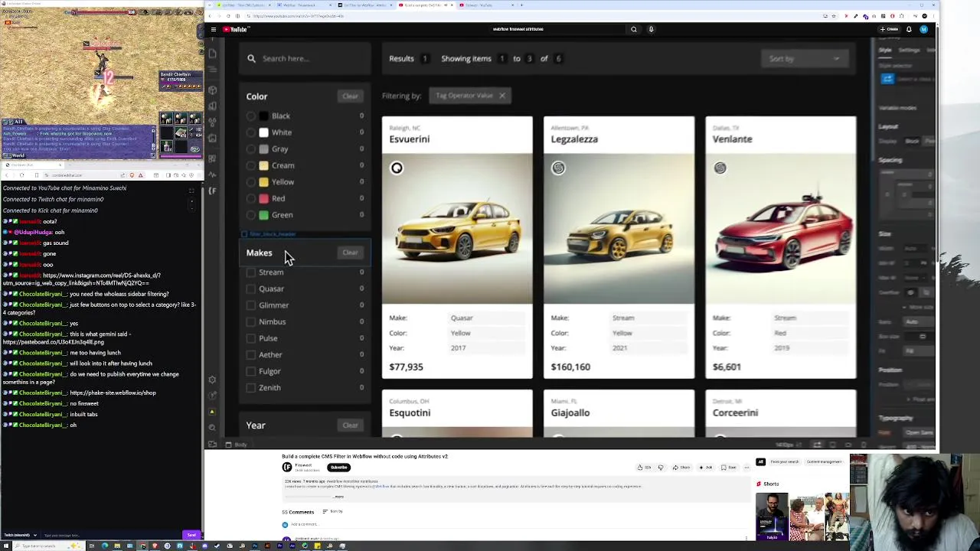The image size is (980, 551).
Task: Click the selector icon in Style selector field
Action: (x=887, y=79)
